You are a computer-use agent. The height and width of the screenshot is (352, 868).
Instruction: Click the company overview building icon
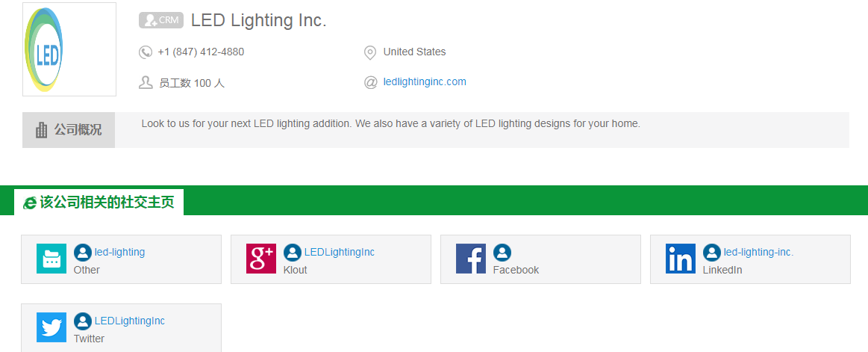point(42,130)
